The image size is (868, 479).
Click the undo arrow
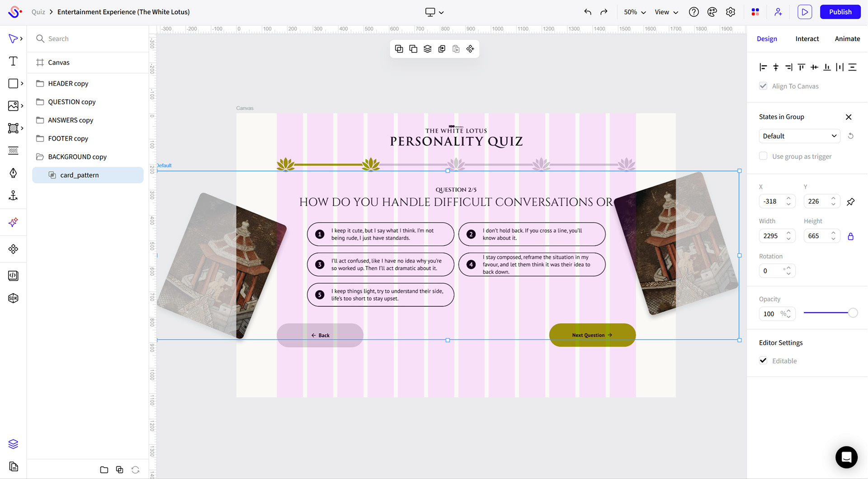tap(588, 12)
